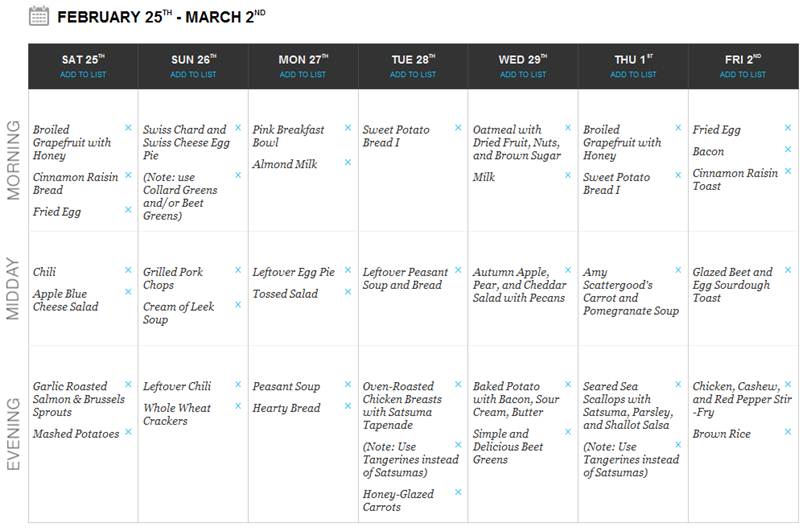Viewport: 807px width, 531px height.
Task: Add Friday 2nd meals to list
Action: pos(743,75)
